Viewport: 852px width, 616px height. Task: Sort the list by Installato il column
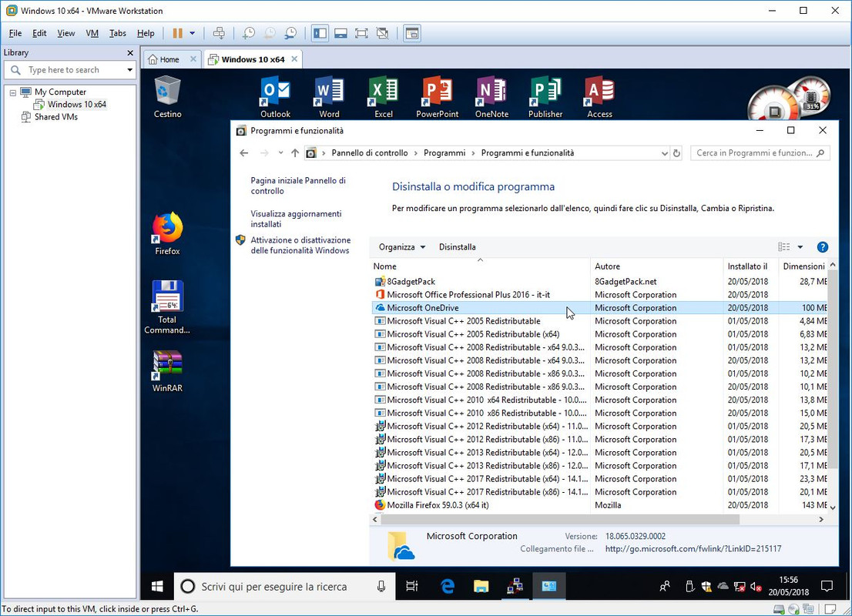pyautogui.click(x=750, y=266)
